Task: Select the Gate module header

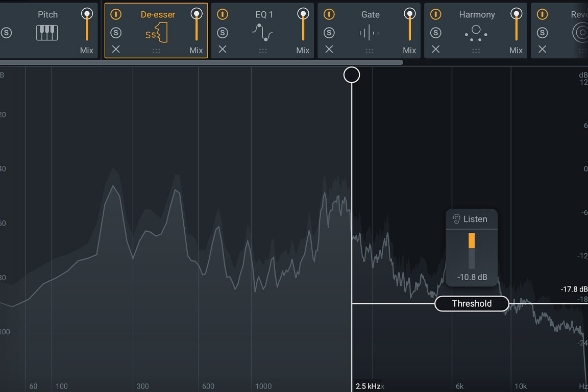Action: pyautogui.click(x=370, y=14)
